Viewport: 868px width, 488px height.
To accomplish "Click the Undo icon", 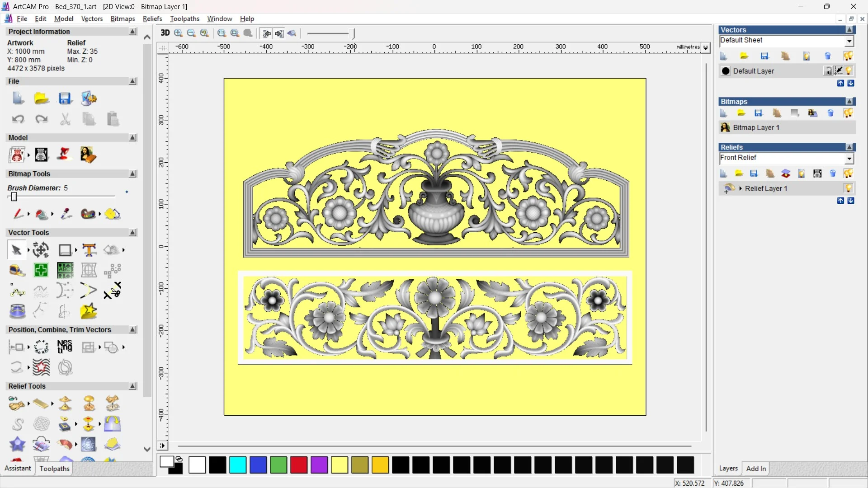I will click(x=18, y=119).
